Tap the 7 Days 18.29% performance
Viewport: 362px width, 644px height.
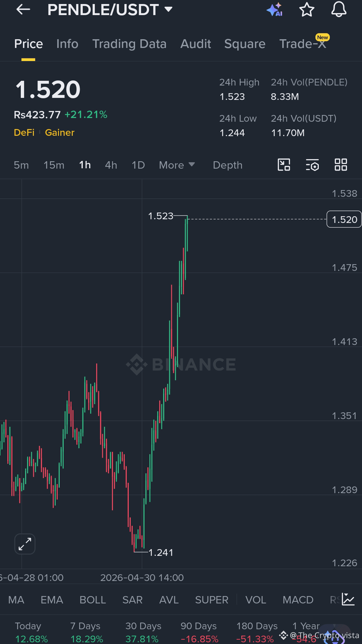pos(86,632)
